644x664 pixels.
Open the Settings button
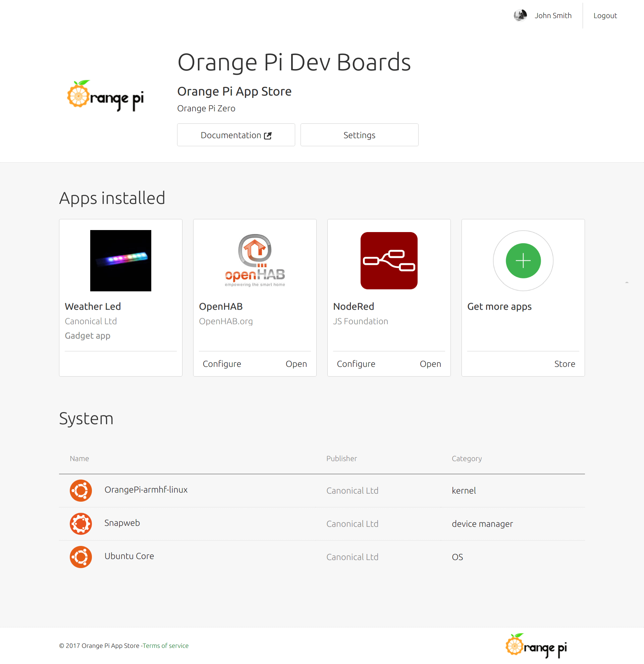pos(359,135)
